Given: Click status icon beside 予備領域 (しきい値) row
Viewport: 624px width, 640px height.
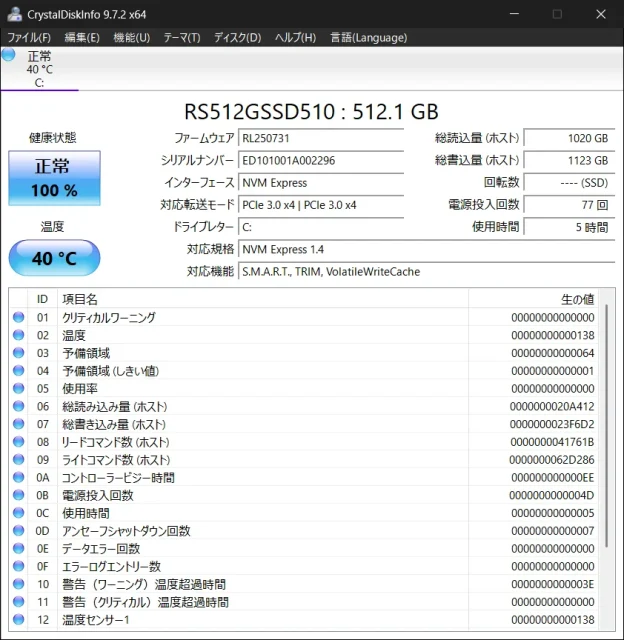Looking at the screenshot, I should tap(18, 371).
